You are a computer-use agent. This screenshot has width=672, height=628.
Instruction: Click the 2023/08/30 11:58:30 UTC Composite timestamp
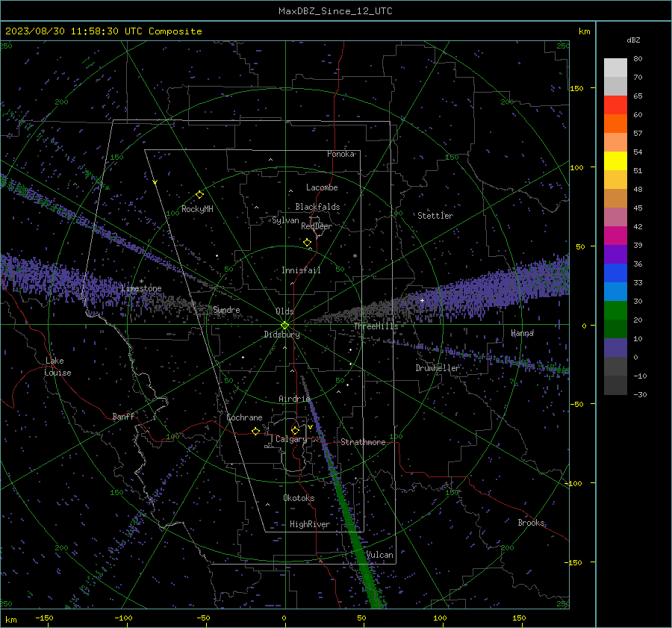[104, 31]
